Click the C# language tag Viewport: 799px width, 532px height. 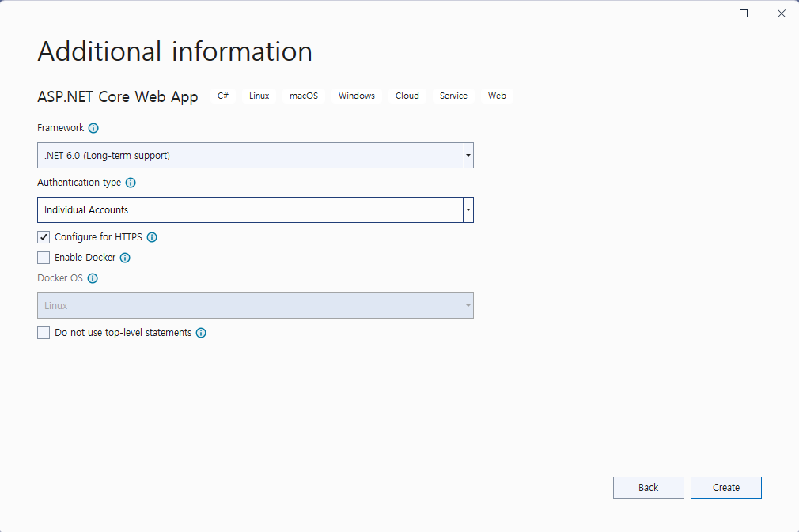tap(223, 96)
